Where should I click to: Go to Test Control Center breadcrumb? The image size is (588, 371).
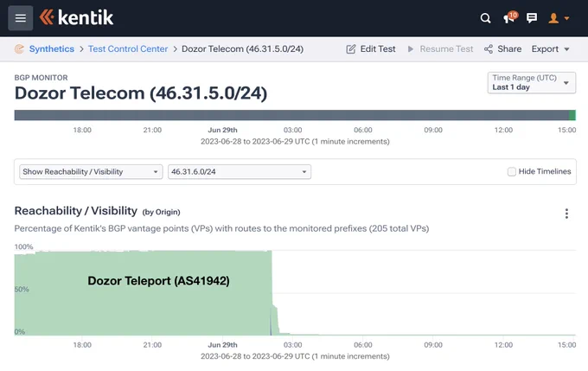pos(128,48)
